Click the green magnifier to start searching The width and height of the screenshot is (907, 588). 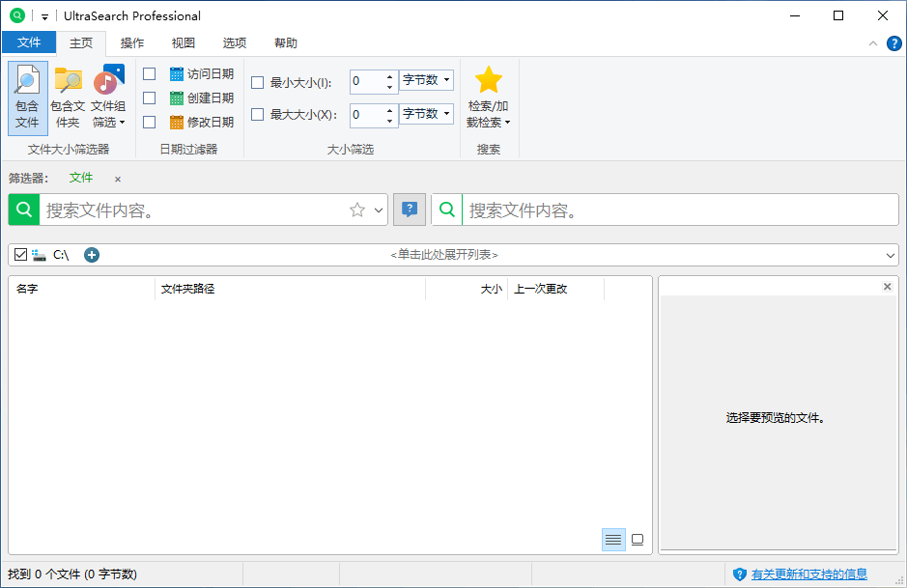click(x=22, y=209)
